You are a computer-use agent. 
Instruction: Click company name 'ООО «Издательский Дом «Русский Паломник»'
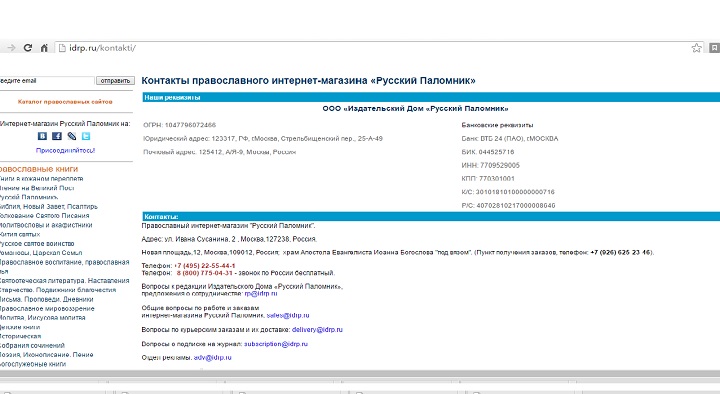(x=416, y=109)
